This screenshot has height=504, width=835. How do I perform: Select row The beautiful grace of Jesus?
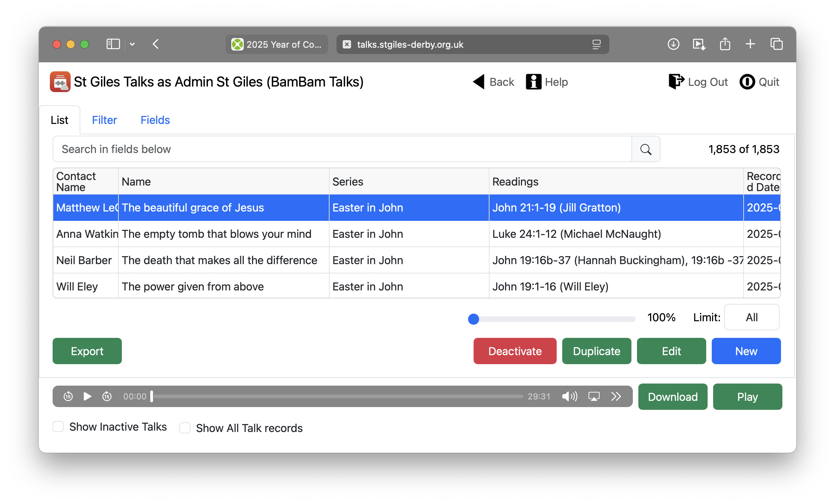point(417,208)
